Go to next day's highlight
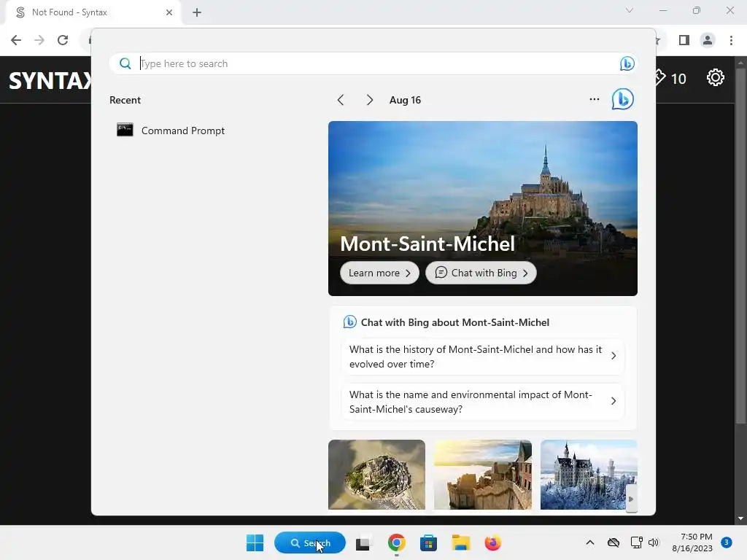The image size is (747, 560). (369, 100)
